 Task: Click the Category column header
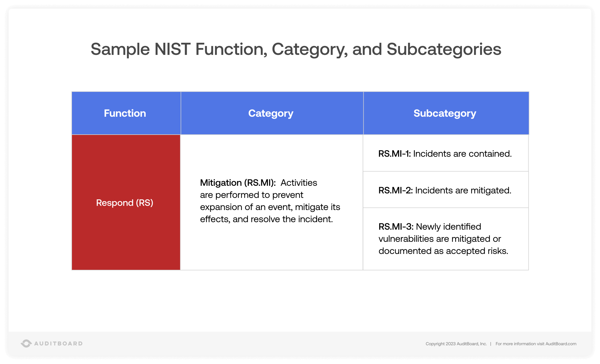coord(271,113)
